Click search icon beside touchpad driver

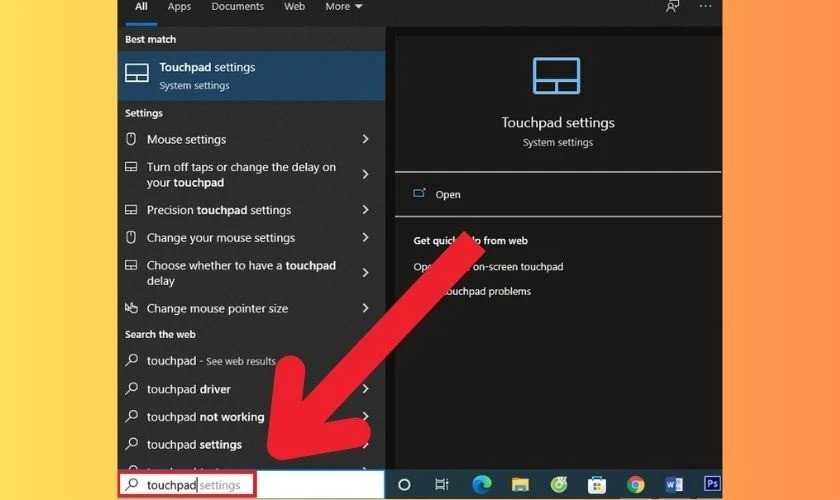tap(132, 388)
